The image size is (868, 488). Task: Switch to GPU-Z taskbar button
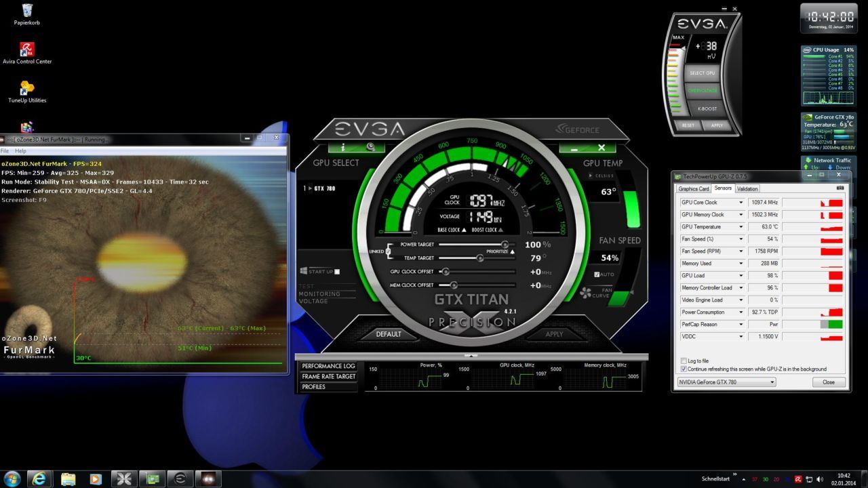click(153, 479)
